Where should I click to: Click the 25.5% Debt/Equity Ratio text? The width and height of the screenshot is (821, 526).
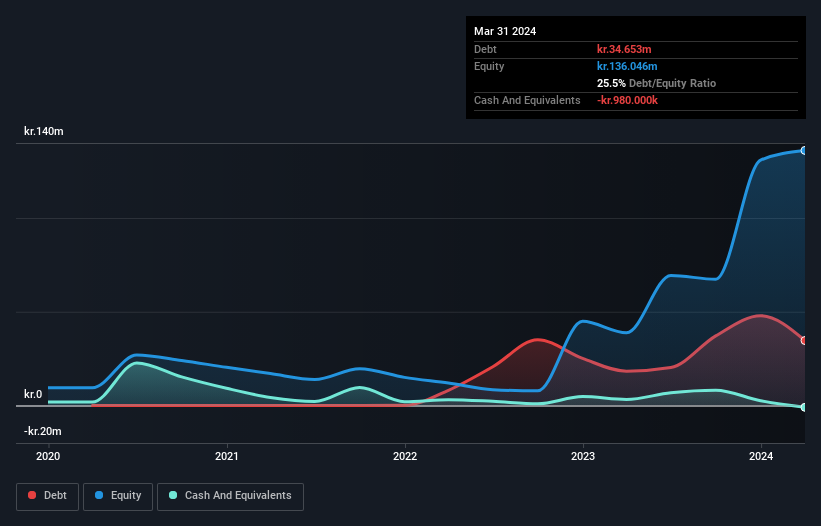click(657, 83)
